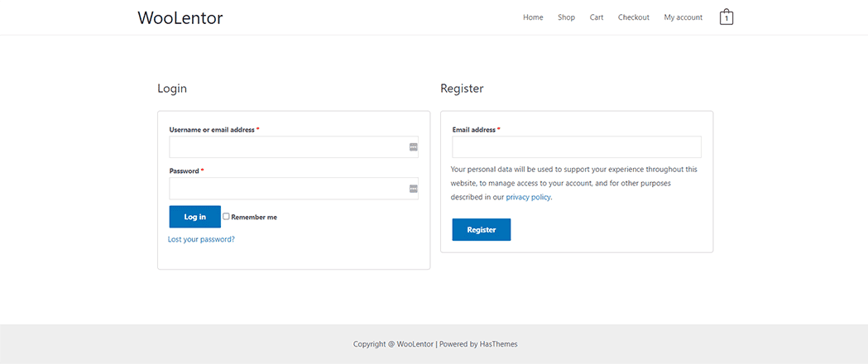Focus the Username or email address field
The image size is (868, 364).
tap(294, 147)
